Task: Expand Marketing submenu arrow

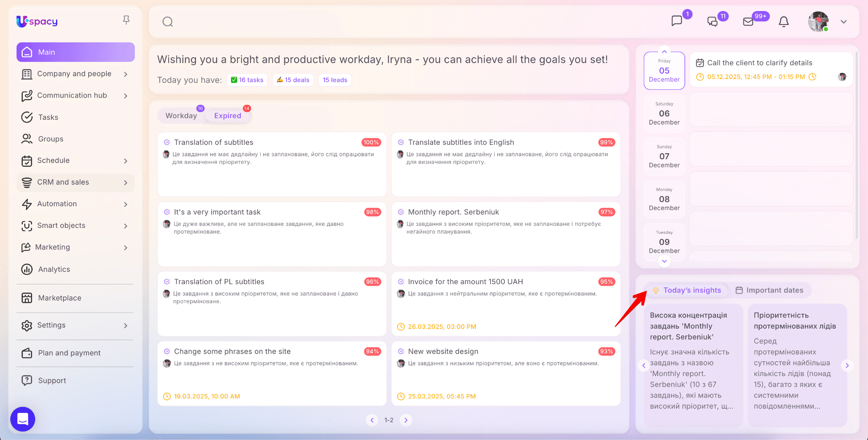Action: (x=125, y=248)
